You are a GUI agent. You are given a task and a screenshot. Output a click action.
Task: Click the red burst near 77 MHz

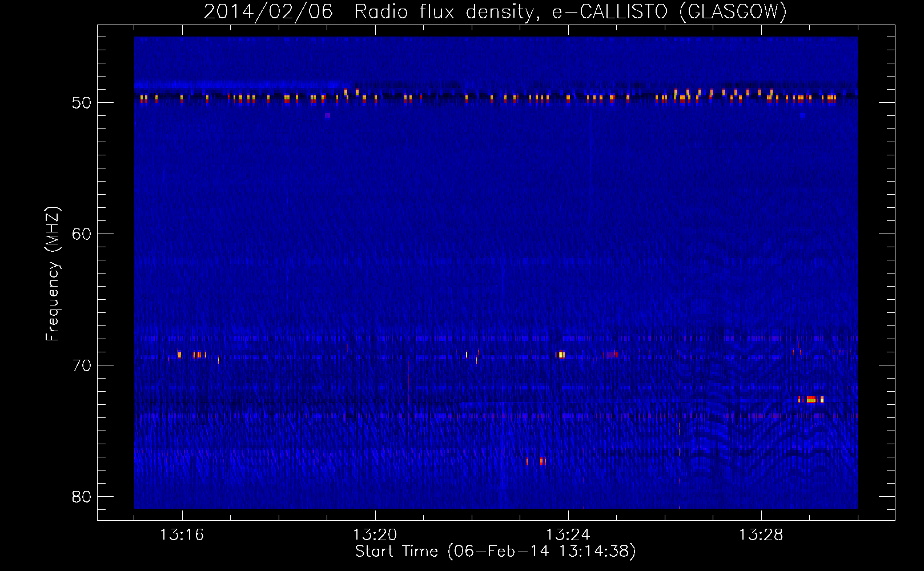541,461
